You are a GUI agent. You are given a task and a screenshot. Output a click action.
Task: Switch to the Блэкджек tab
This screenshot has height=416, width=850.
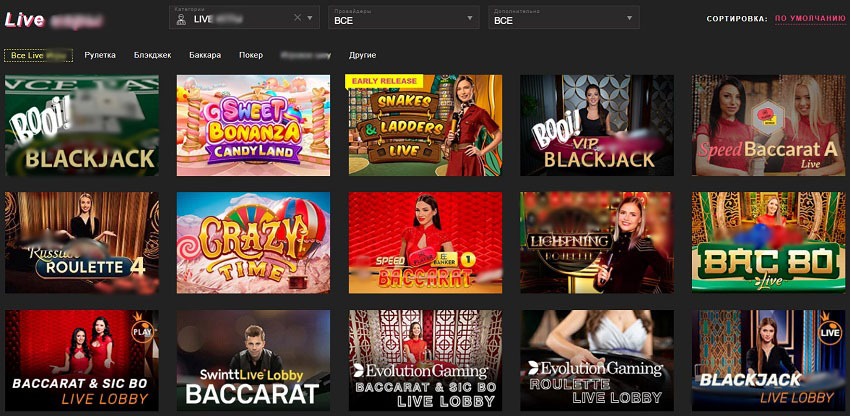[152, 55]
